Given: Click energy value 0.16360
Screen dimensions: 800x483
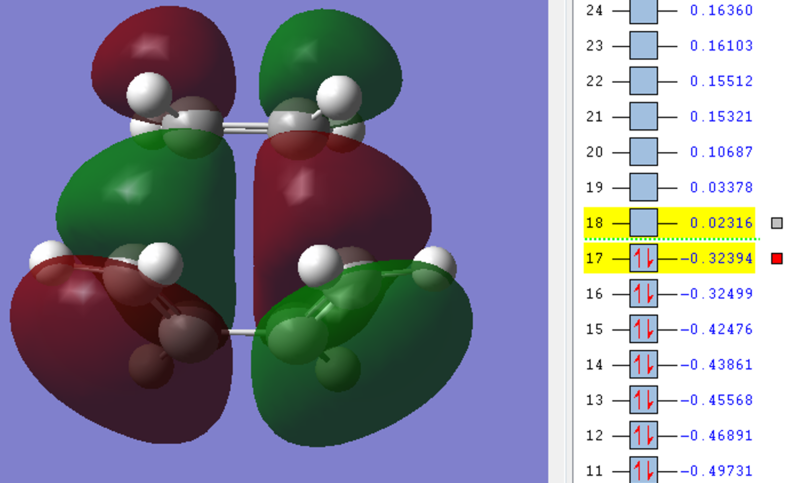Looking at the screenshot, I should (721, 10).
